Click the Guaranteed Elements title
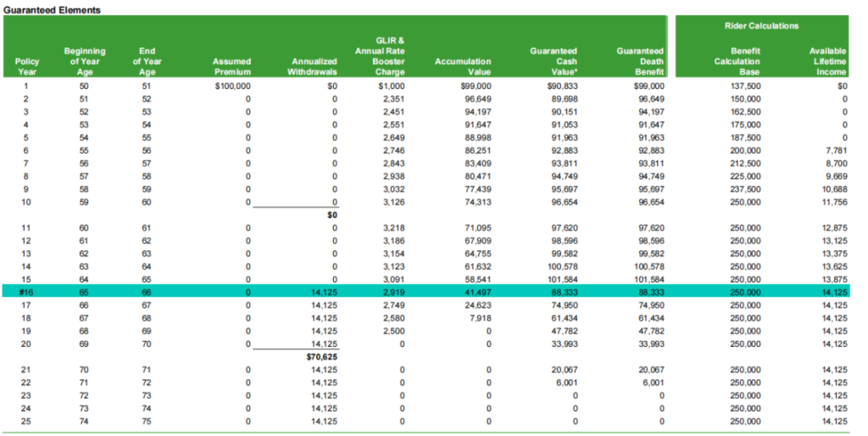The image size is (868, 436). [52, 9]
